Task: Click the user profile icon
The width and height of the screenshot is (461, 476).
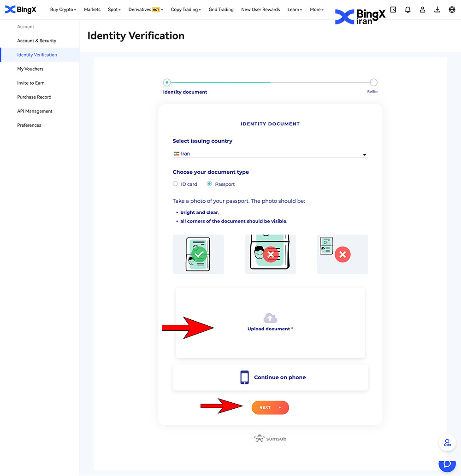Action: coord(423,10)
